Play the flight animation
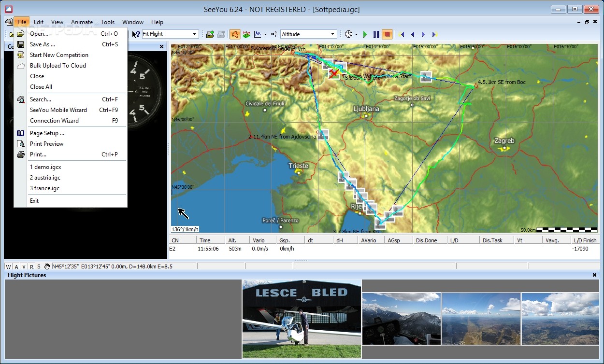Image resolution: width=604 pixels, height=364 pixels. (x=365, y=34)
